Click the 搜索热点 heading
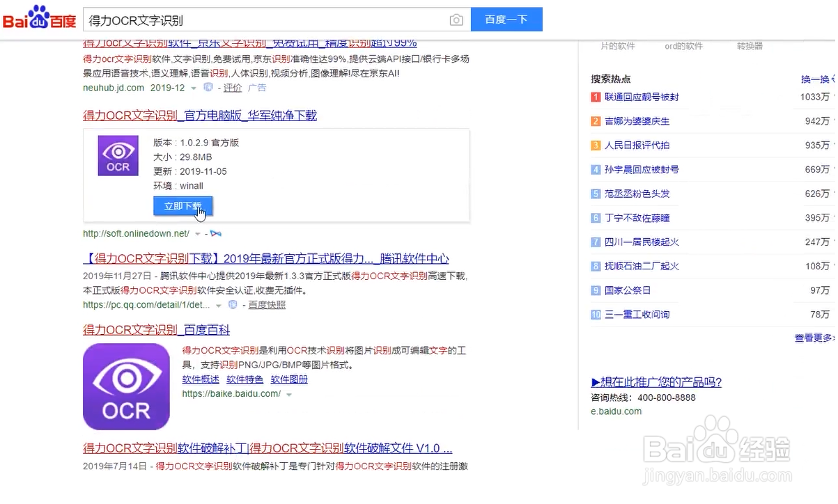 (611, 79)
